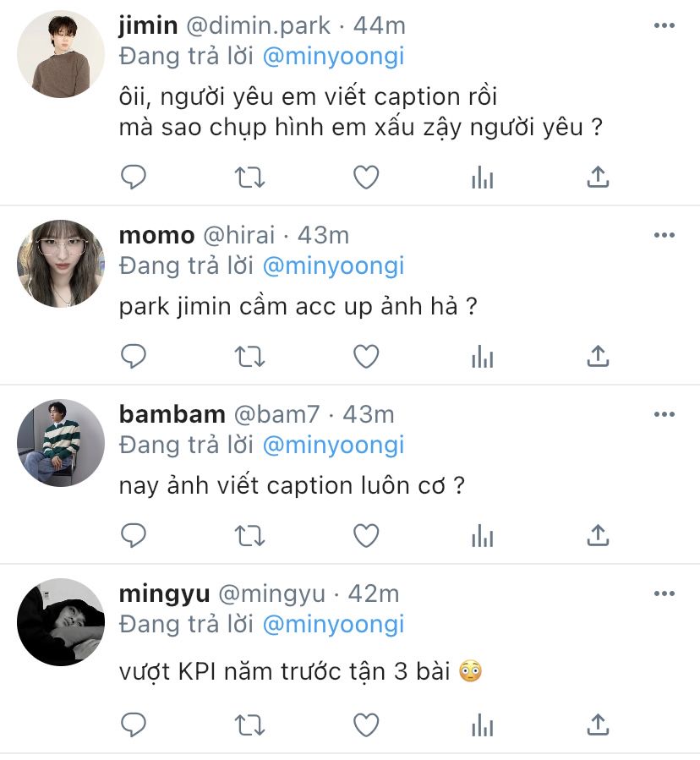Open more options for momo's tweet
This screenshot has width=700, height=760.
(x=664, y=235)
